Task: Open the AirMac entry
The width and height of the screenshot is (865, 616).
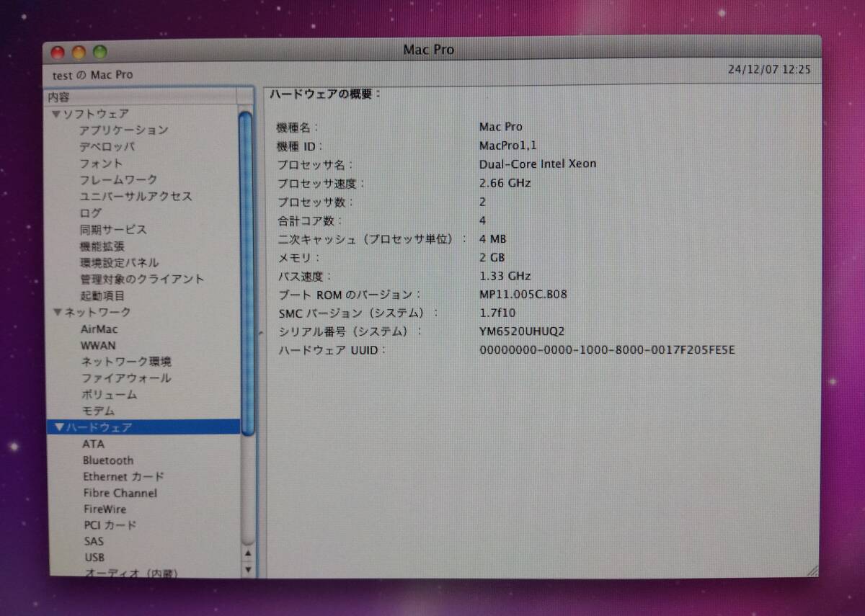Action: [99, 329]
